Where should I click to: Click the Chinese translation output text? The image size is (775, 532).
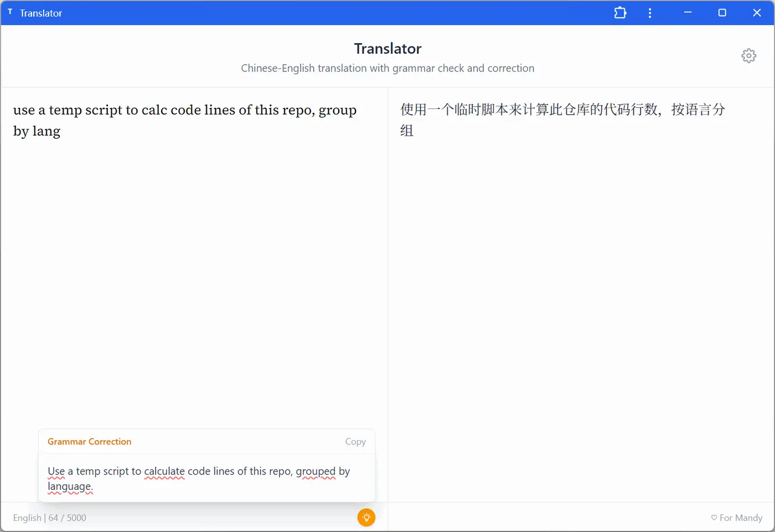pos(562,120)
